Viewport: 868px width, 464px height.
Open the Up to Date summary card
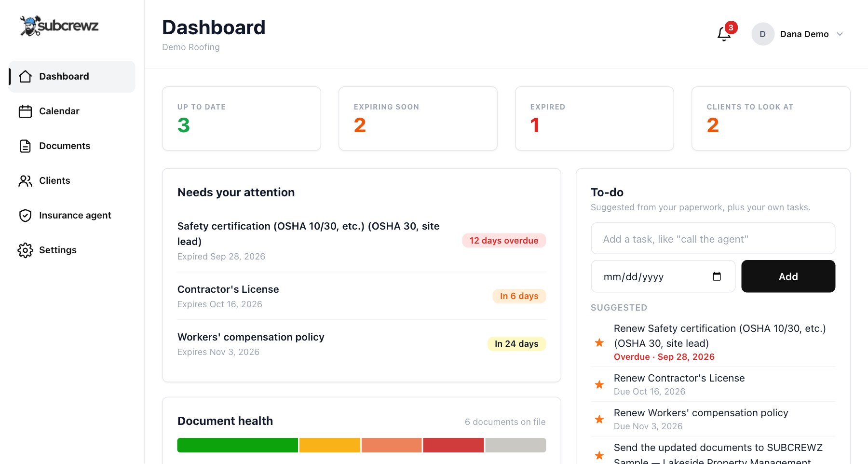pyautogui.click(x=242, y=119)
